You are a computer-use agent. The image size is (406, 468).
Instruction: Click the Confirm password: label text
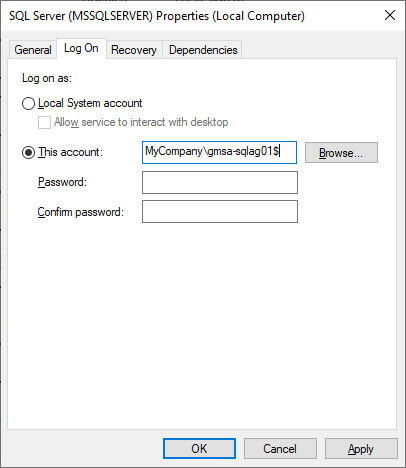point(81,212)
